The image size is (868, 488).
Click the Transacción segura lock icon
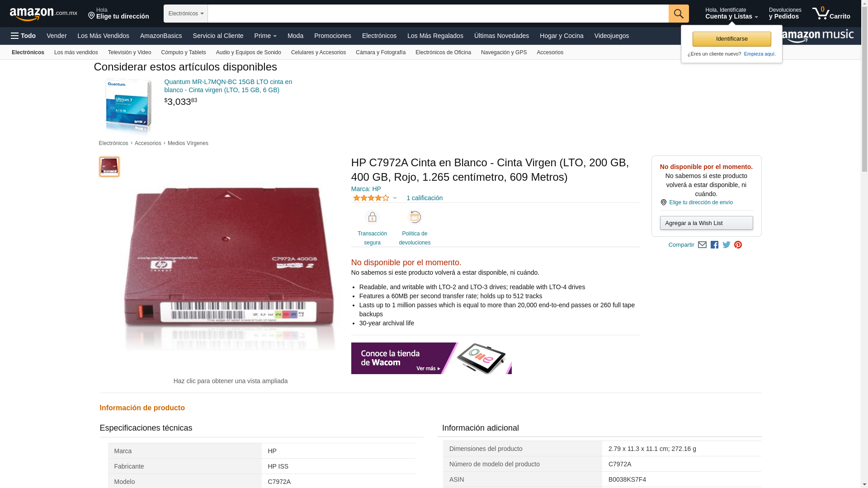(372, 217)
